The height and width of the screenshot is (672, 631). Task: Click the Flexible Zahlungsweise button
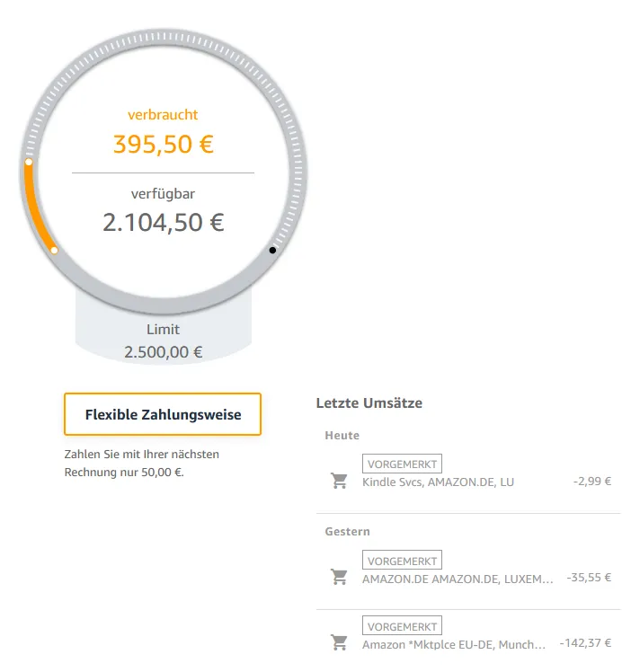tap(163, 414)
